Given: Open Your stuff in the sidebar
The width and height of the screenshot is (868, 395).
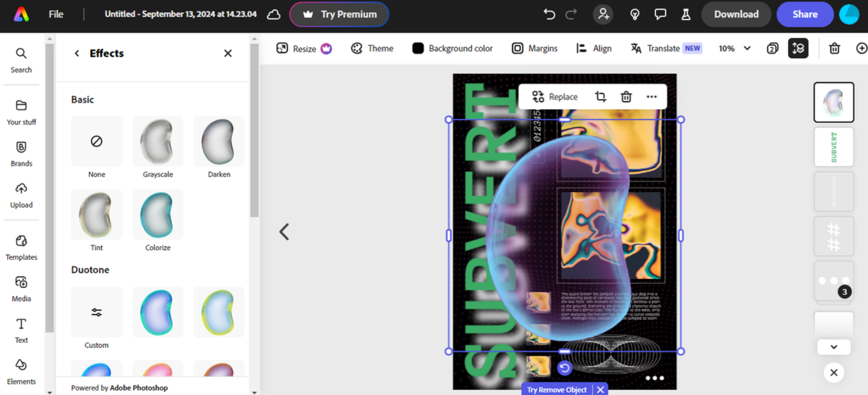Looking at the screenshot, I should coord(21,112).
